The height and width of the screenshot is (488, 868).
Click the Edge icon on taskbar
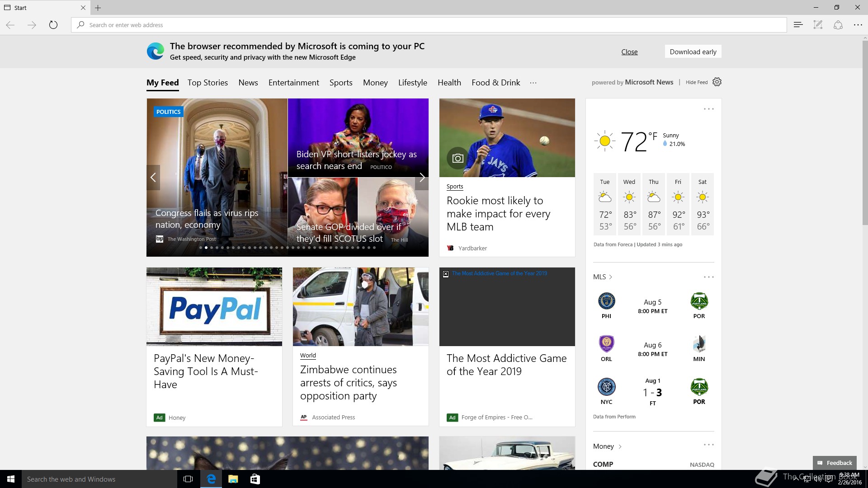(211, 479)
